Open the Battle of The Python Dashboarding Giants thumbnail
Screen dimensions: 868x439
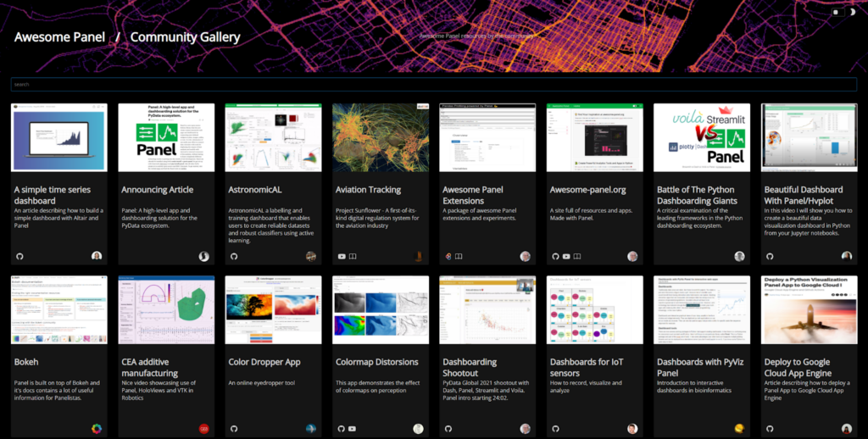coord(701,137)
